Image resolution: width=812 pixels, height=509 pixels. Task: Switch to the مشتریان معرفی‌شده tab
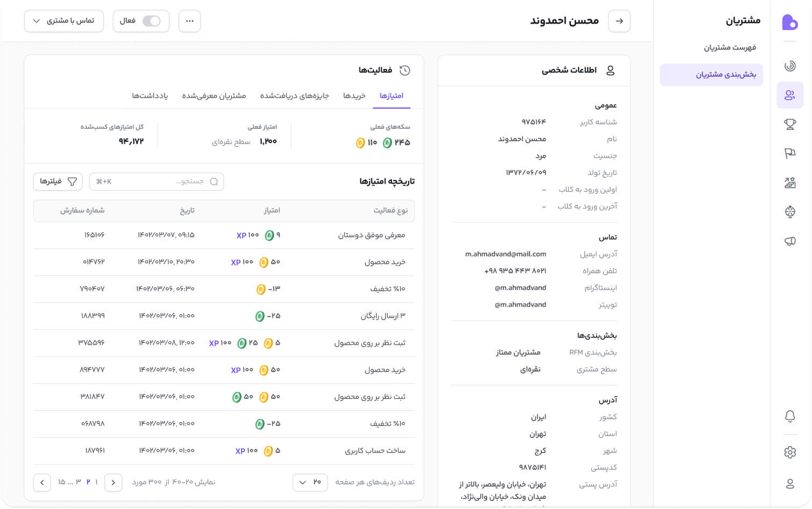pos(214,96)
